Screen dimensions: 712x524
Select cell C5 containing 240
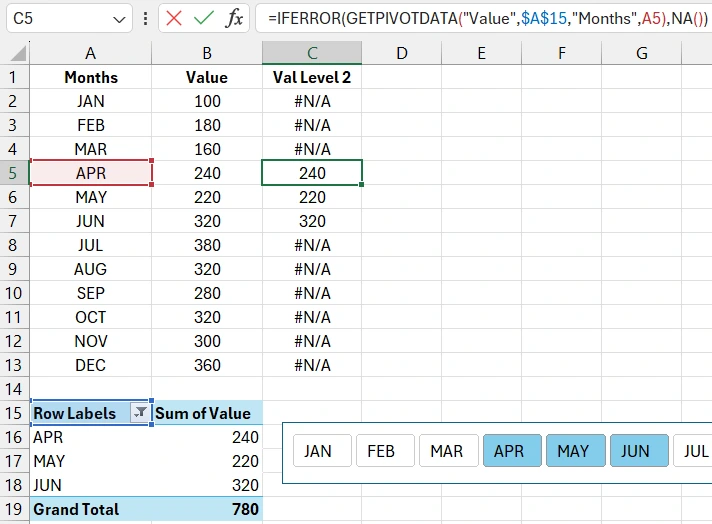point(312,173)
